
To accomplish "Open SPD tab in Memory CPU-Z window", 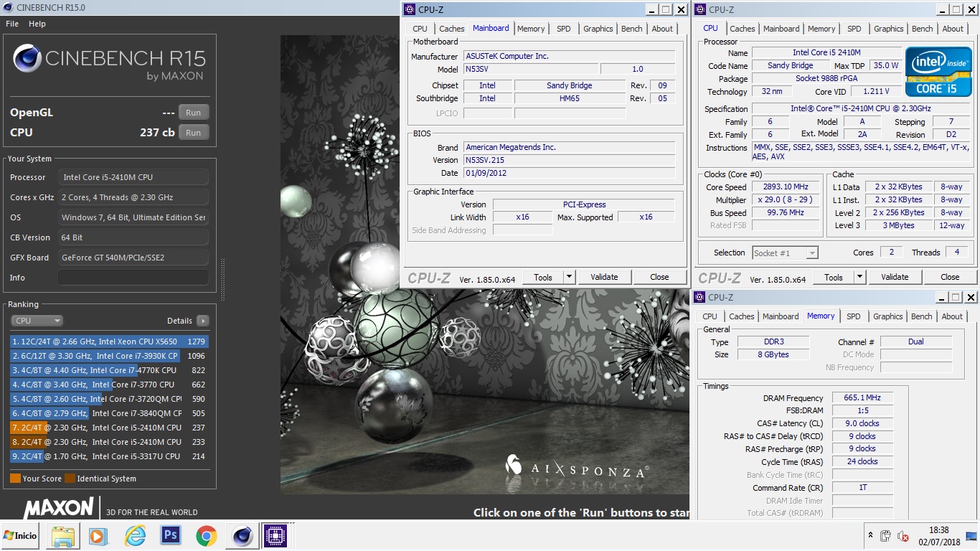I will click(853, 316).
